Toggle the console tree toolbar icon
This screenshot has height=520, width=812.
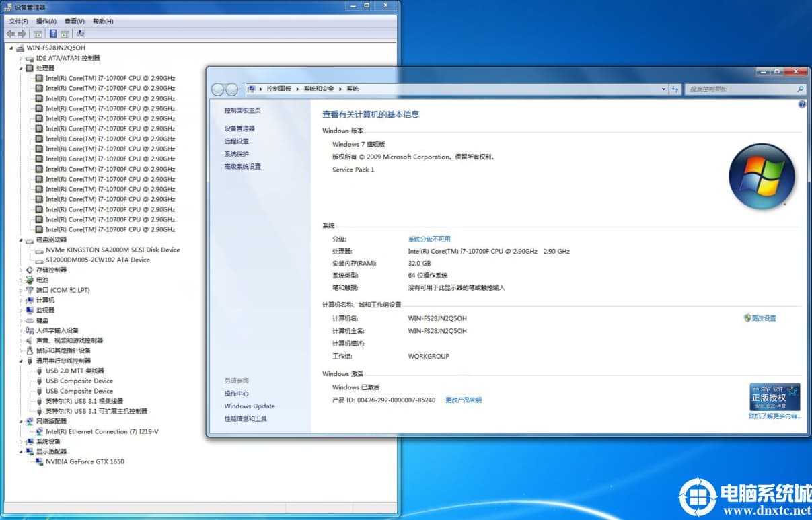click(x=38, y=33)
